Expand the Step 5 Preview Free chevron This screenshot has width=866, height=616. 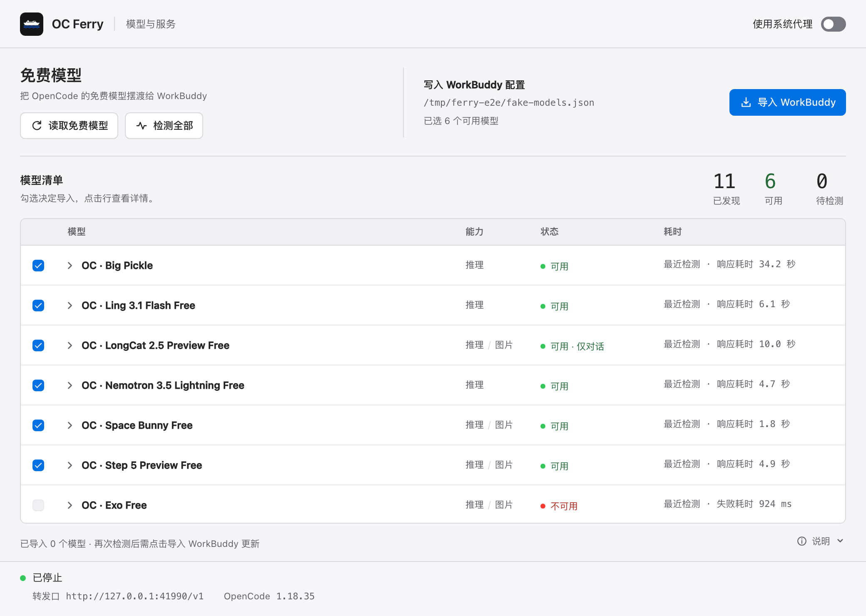pos(70,465)
